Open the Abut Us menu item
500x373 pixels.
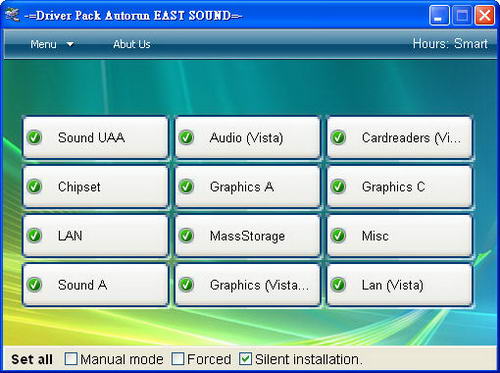(x=132, y=44)
